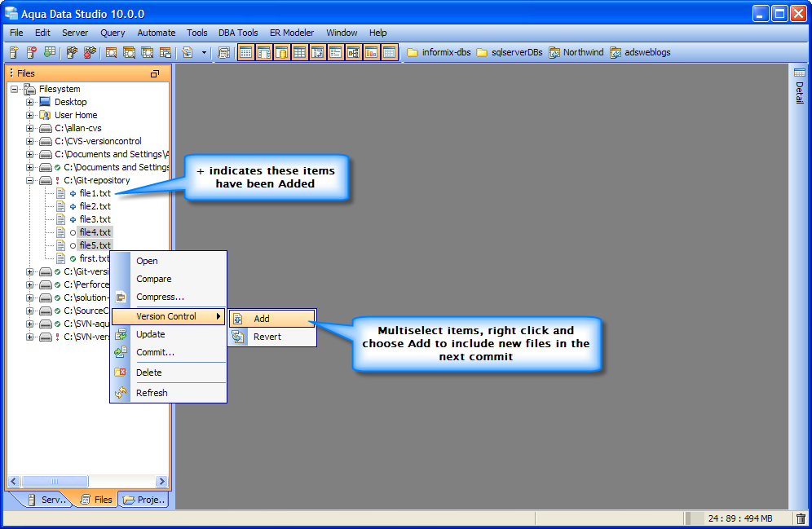
Task: Select file3.txt in the tree
Action: pyautogui.click(x=95, y=219)
